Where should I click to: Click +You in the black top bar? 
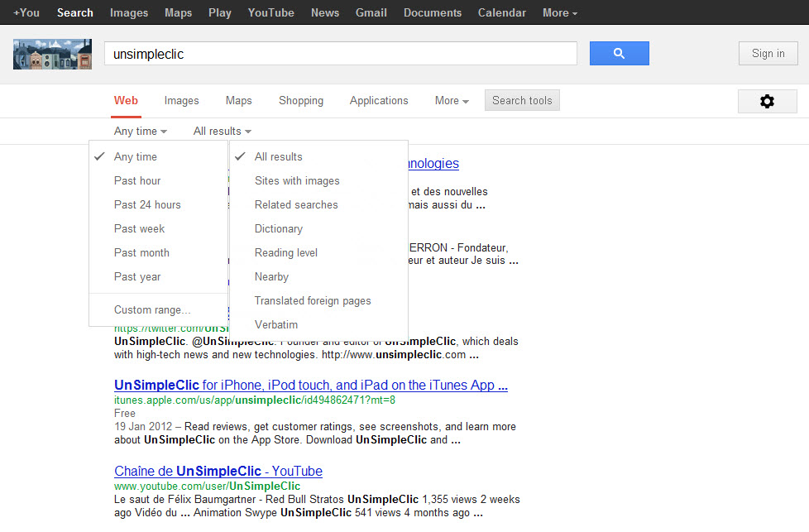[26, 12]
